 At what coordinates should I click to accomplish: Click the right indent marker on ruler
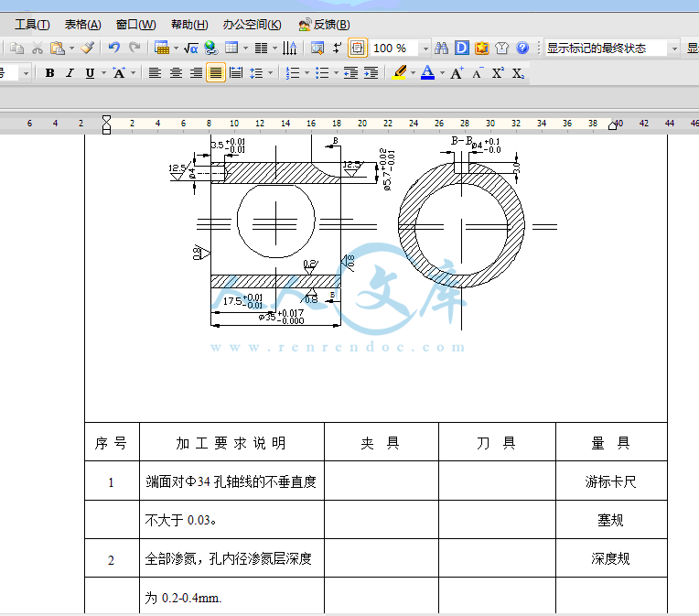pyautogui.click(x=613, y=125)
